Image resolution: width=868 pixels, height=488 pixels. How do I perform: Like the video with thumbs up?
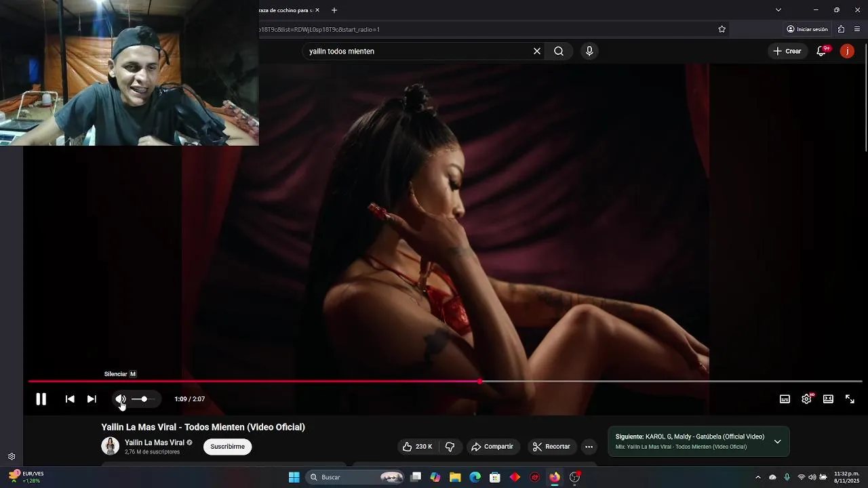coord(418,447)
